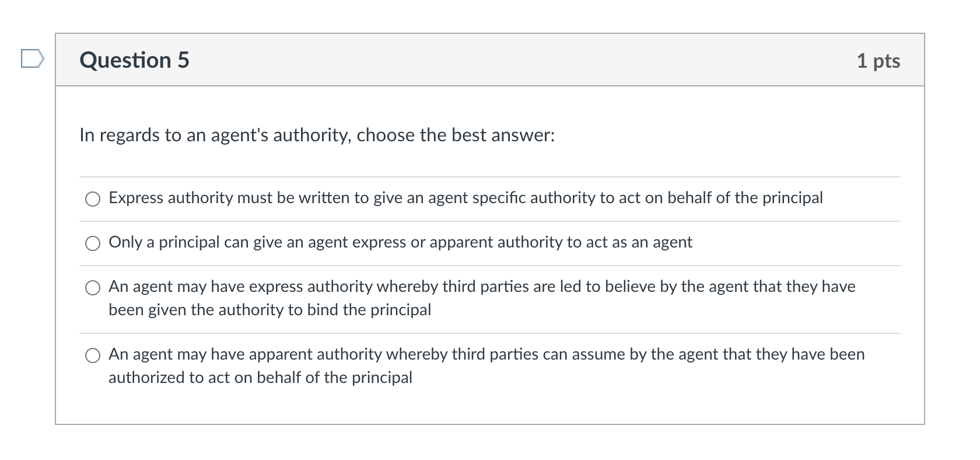Select the radio button for 'Only a principal can give' answer
Viewport: 980px width, 460px height.
92,243
